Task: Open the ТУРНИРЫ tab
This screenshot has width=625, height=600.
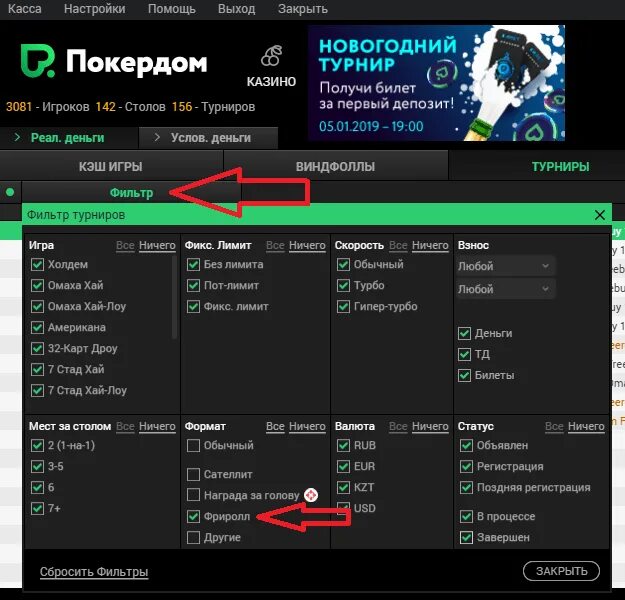Action: click(560, 166)
